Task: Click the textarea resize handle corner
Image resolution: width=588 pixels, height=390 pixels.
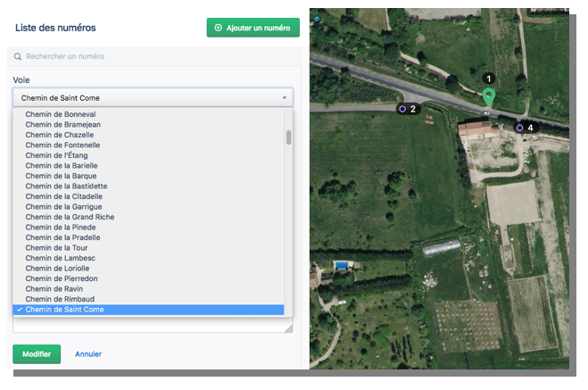Action: tap(288, 329)
